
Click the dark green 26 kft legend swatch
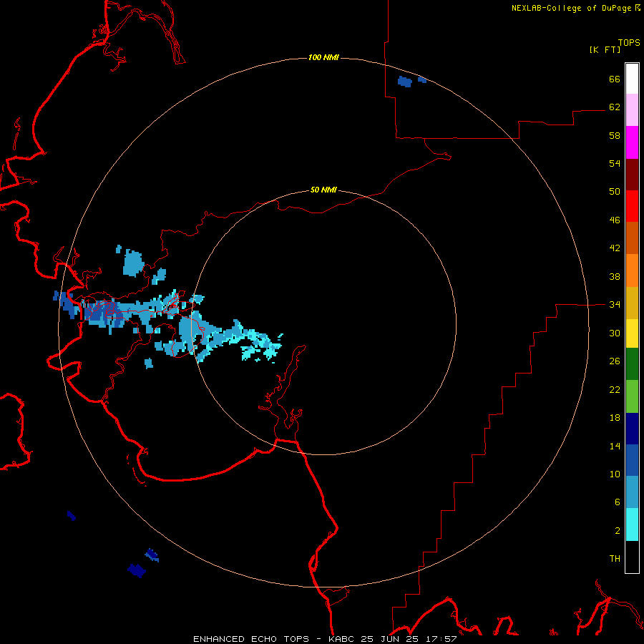632,364
